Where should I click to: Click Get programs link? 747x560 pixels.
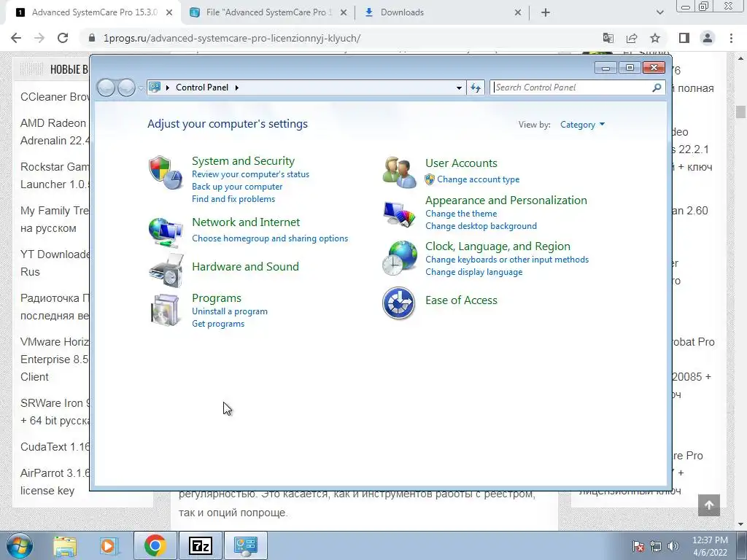(218, 324)
